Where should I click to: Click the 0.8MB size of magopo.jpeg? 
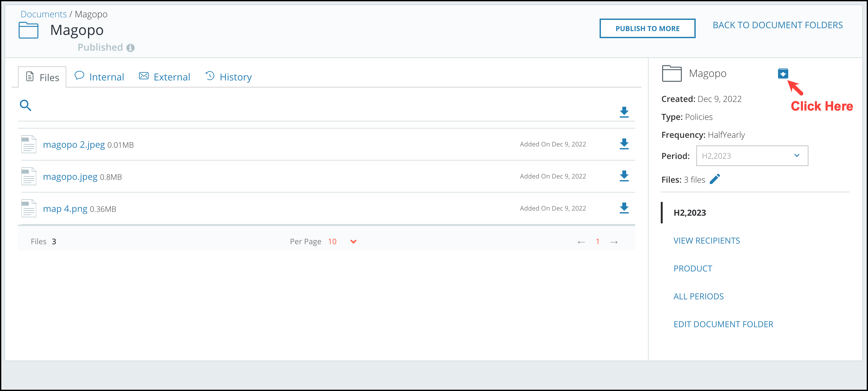point(111,177)
